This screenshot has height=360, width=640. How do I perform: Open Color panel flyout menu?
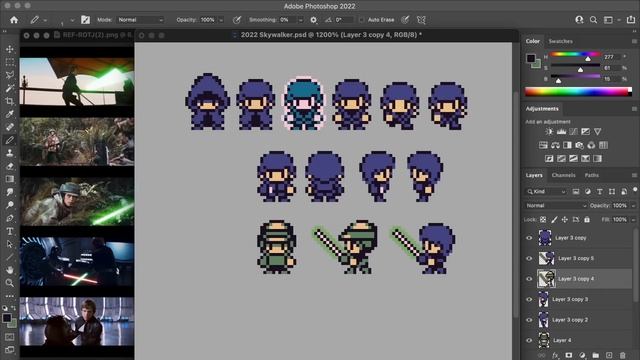634,41
